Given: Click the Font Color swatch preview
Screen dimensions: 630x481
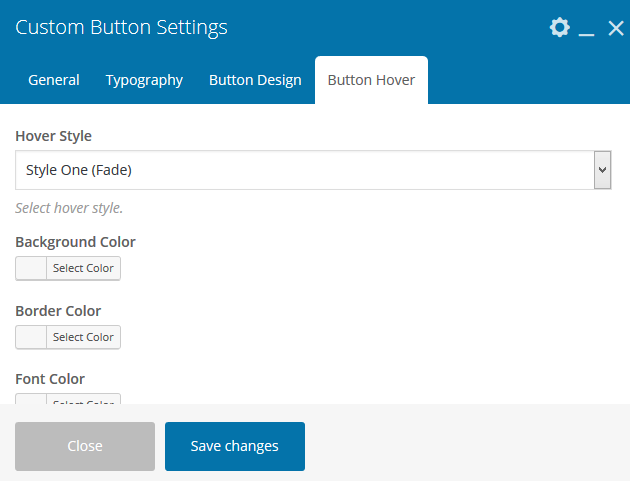Looking at the screenshot, I should pos(32,399).
